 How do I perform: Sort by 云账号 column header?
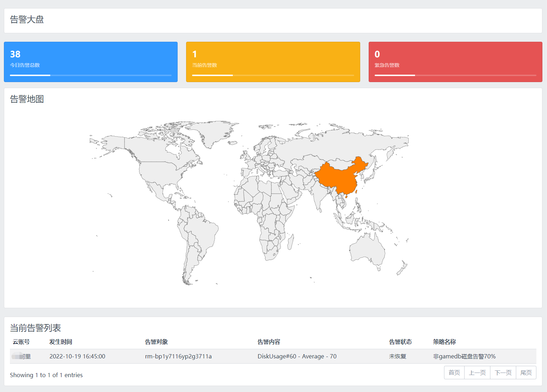click(21, 342)
